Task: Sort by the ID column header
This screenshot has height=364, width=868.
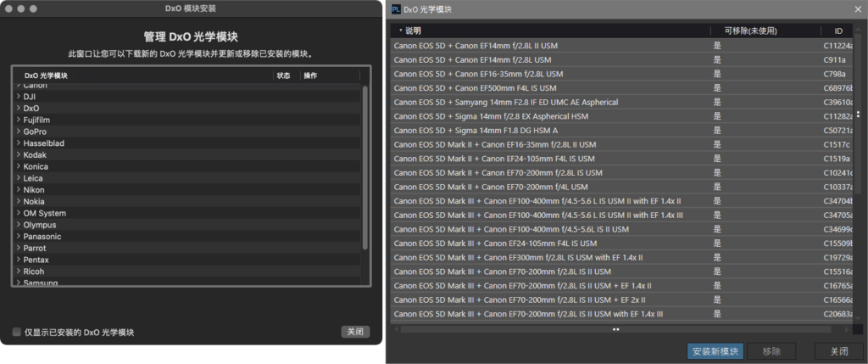Action: coord(838,31)
